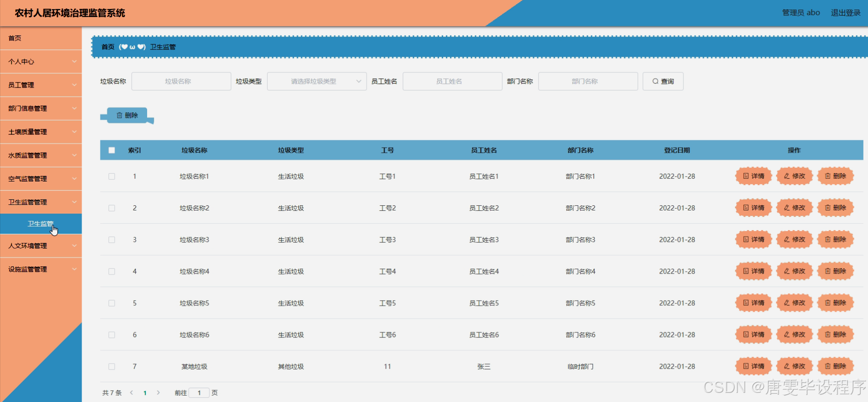The height and width of the screenshot is (402, 868).
Task: Click the 查询 search button
Action: coord(663,81)
